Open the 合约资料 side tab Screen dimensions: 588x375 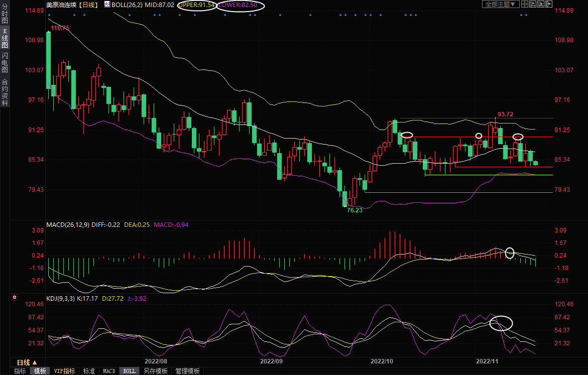pyautogui.click(x=5, y=92)
